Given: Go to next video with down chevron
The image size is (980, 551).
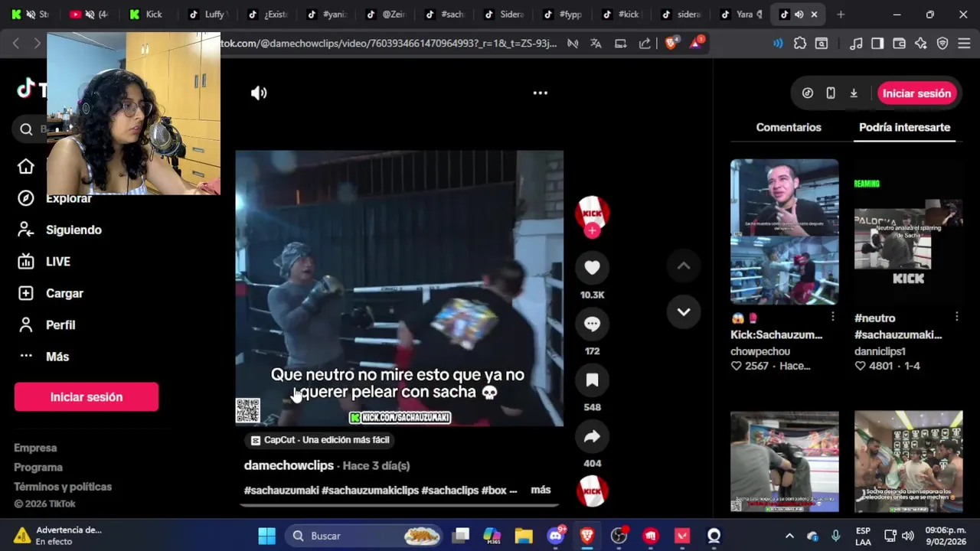Looking at the screenshot, I should point(684,312).
